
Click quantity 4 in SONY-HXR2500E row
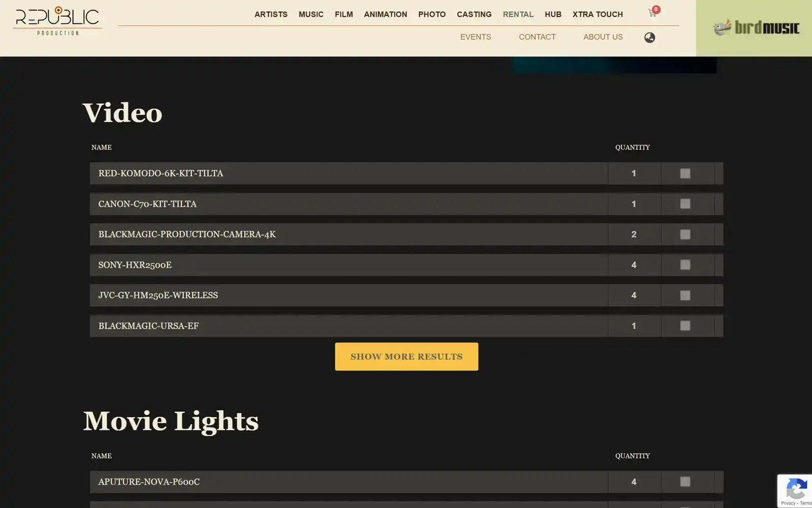point(634,265)
